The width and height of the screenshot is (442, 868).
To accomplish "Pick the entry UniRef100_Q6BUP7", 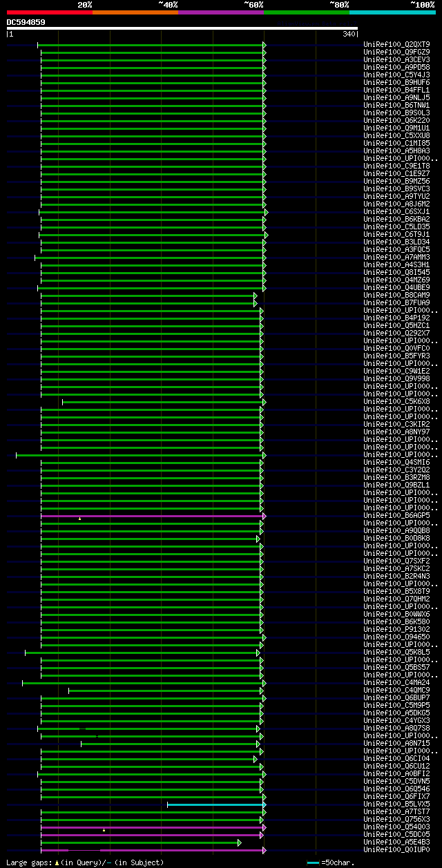I will tap(396, 697).
